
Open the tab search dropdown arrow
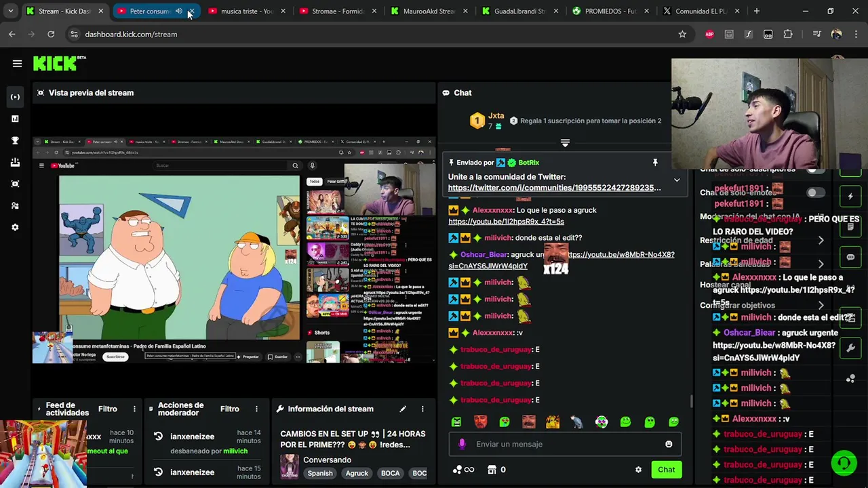[x=10, y=11]
